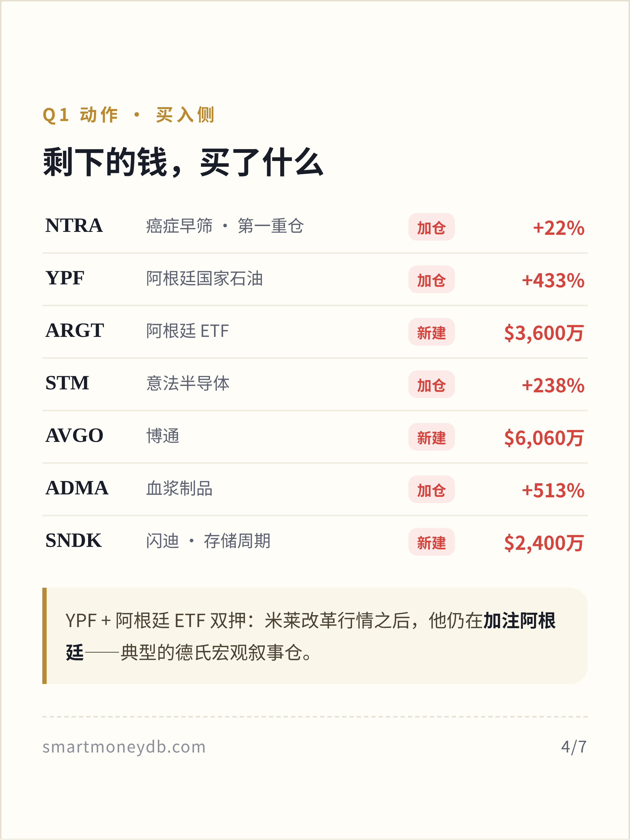Select the 加仓 badge in STM row

(431, 384)
